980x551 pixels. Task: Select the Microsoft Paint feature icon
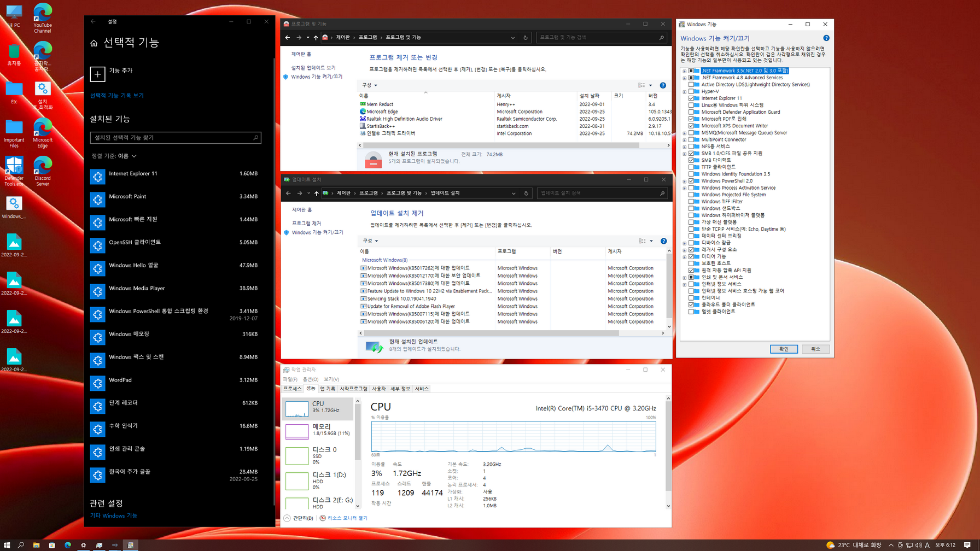pyautogui.click(x=97, y=200)
